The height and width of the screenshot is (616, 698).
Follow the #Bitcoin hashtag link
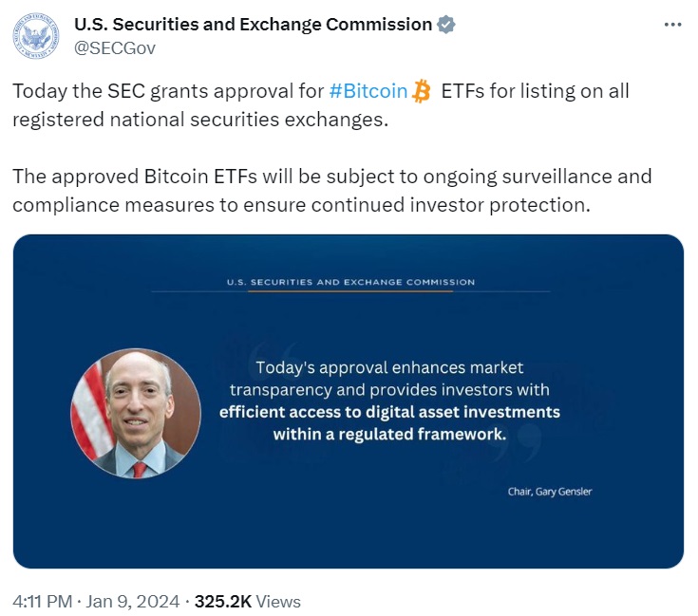click(368, 92)
